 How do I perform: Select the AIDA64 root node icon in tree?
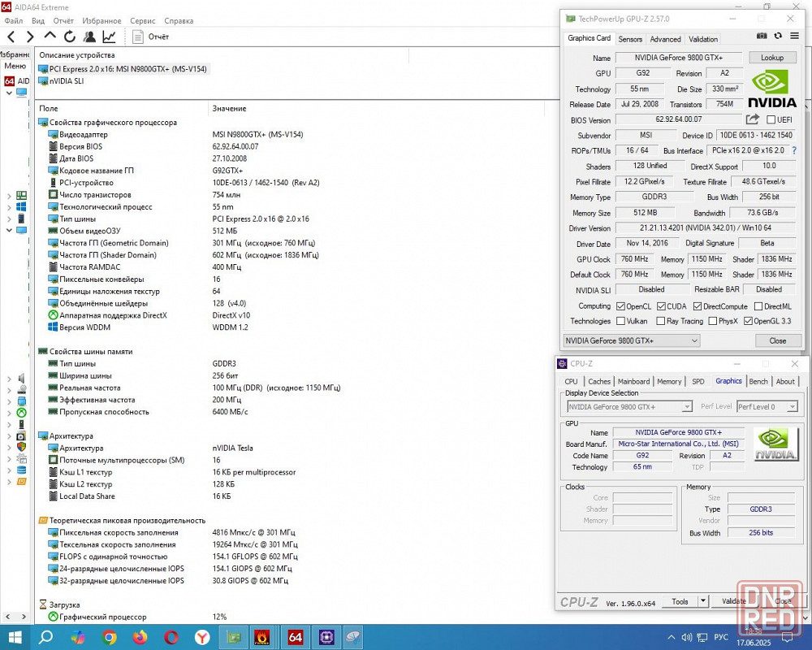click(x=9, y=81)
